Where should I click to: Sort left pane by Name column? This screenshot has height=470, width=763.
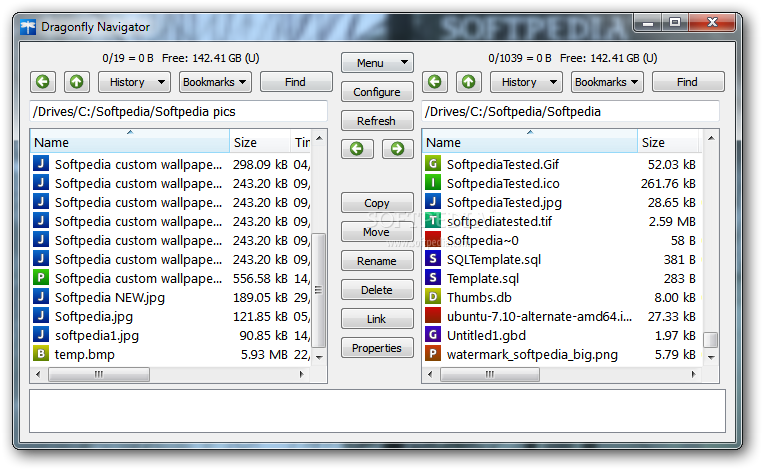click(130, 142)
